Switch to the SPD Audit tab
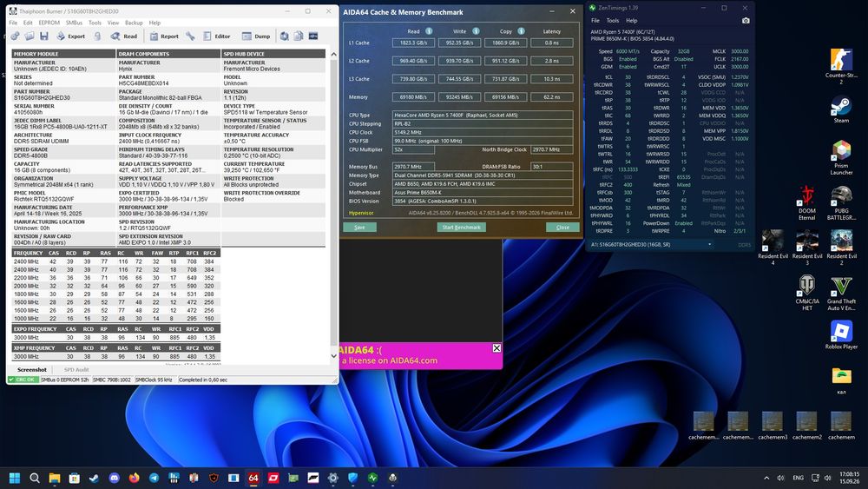 [76, 369]
